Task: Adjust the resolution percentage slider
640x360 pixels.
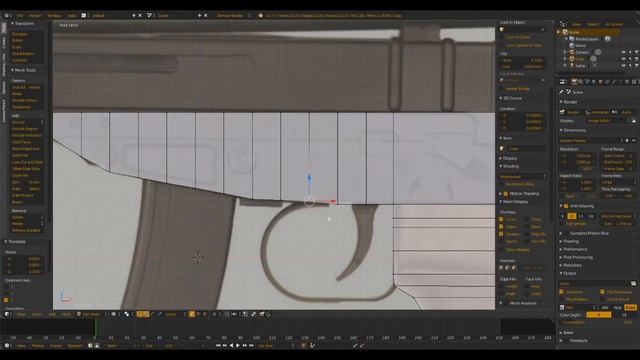Action: (x=577, y=169)
